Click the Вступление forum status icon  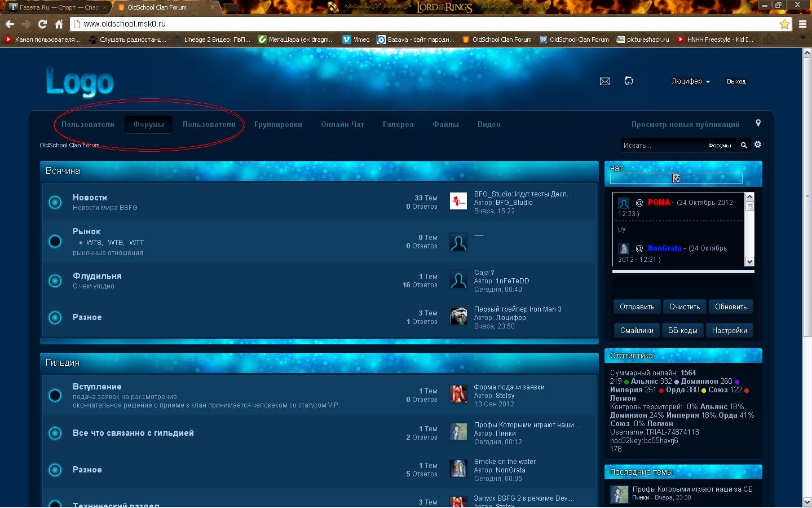[x=55, y=395]
